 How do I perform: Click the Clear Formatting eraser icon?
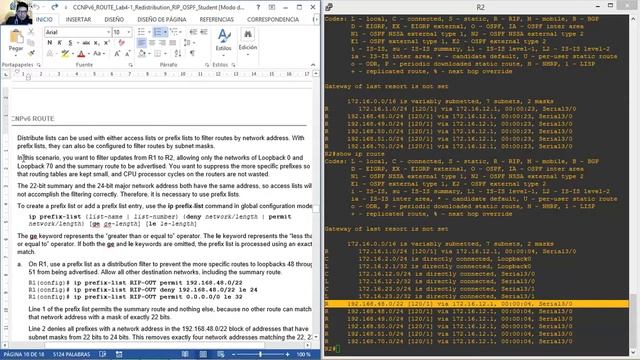(121, 42)
